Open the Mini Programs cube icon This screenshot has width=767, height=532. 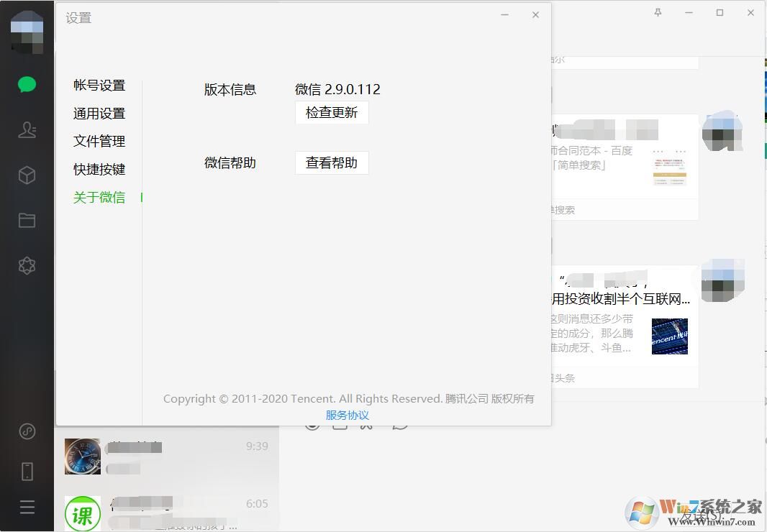point(27,175)
